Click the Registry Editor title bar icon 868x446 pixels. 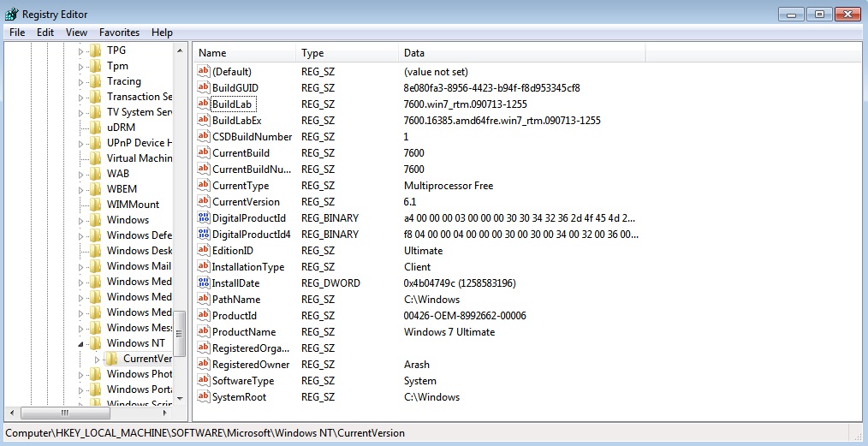(x=11, y=14)
